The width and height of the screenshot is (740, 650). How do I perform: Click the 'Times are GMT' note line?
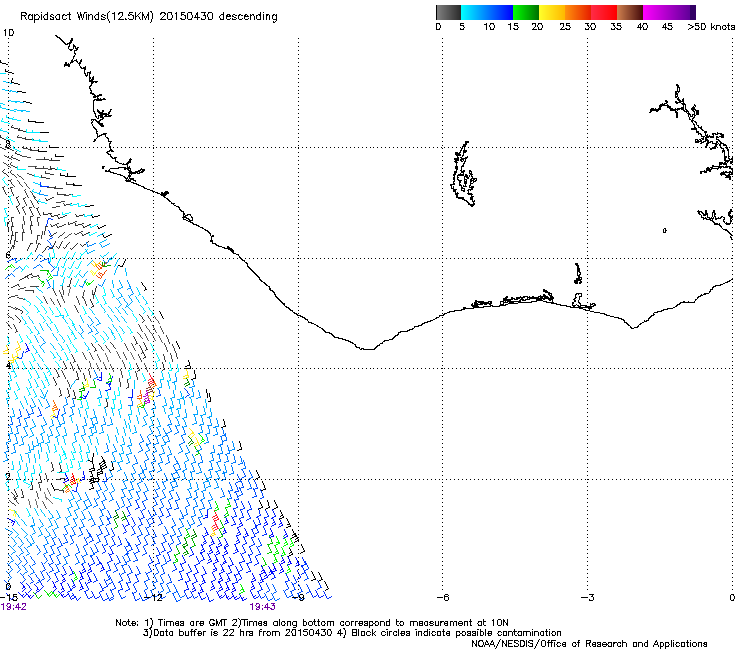pos(312,623)
